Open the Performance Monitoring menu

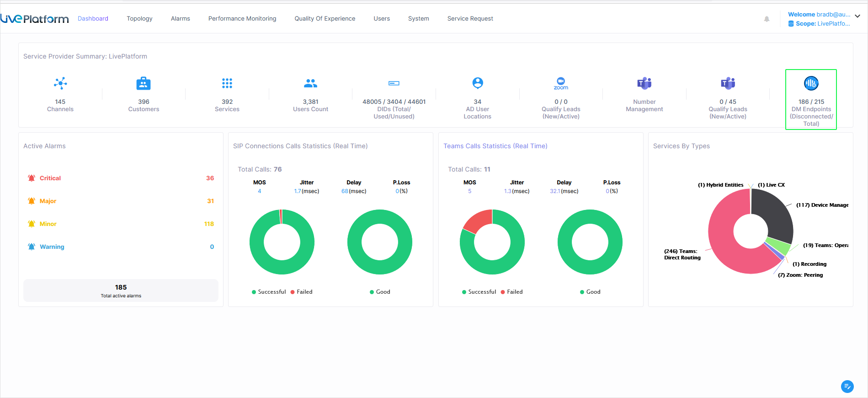click(x=242, y=19)
